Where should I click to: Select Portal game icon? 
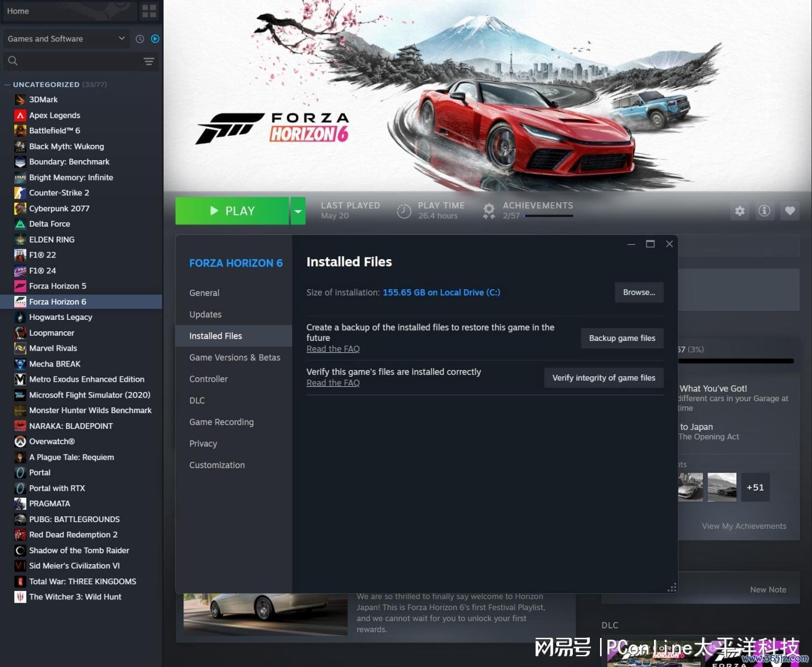pyautogui.click(x=20, y=472)
